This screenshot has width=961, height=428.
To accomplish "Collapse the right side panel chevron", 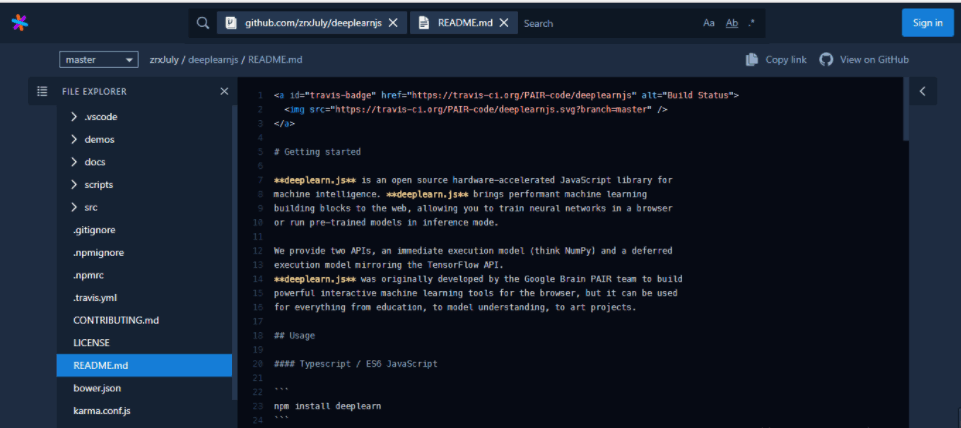I will pos(922,91).
